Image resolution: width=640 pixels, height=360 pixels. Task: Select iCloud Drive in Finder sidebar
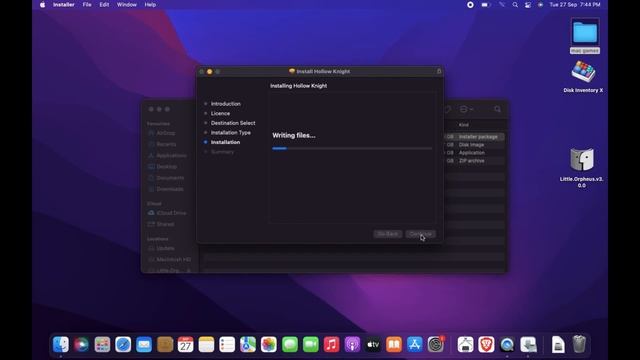tap(171, 213)
